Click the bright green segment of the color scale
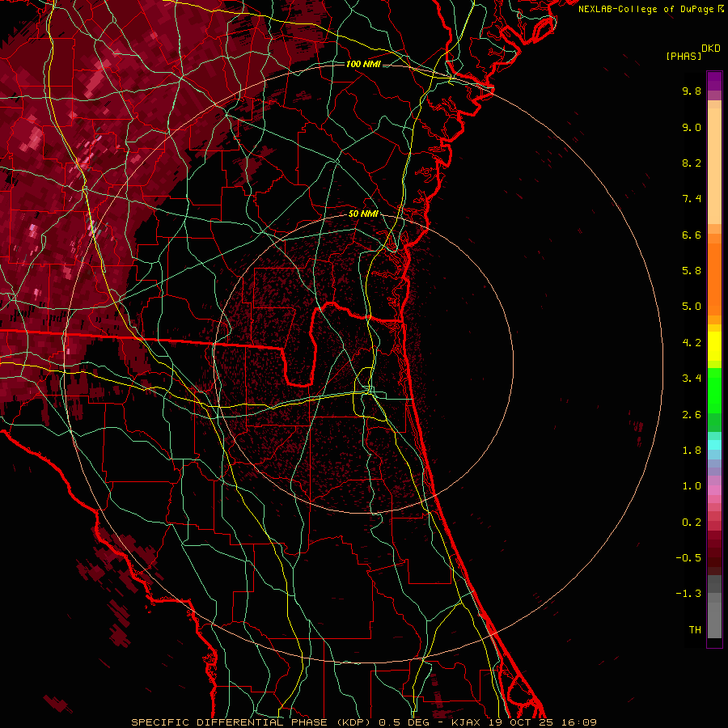728x728 pixels. point(714,390)
